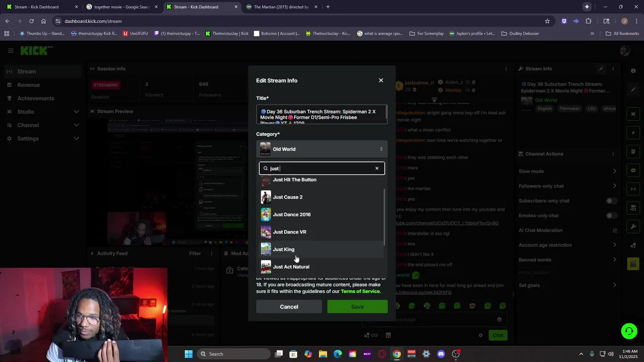The image size is (644, 362).
Task: Select Just Dance 2016 category
Action: [x=322, y=215]
